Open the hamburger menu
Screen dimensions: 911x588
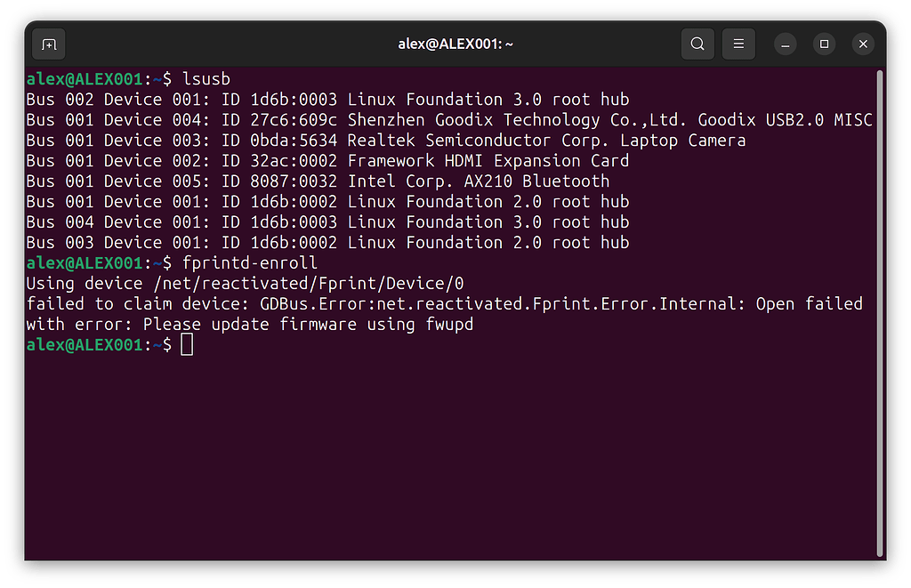pos(738,44)
